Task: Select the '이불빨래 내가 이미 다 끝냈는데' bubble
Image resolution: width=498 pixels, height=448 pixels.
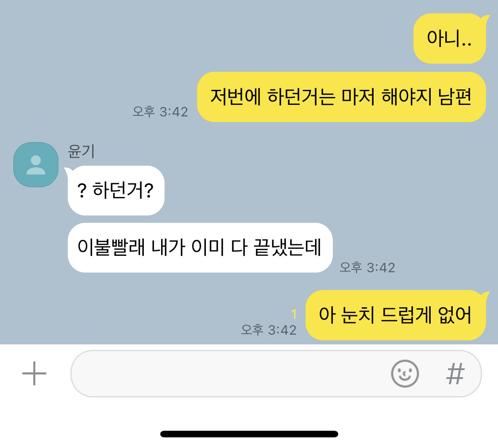Action: click(200, 247)
